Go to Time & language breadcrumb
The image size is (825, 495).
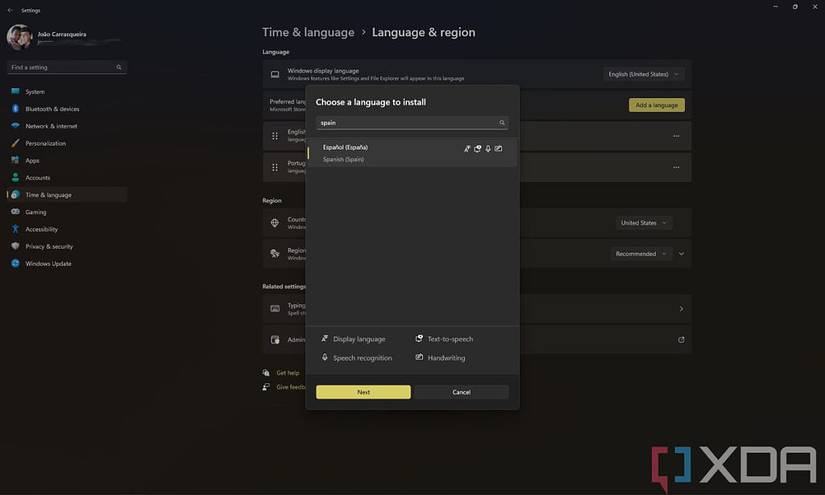pos(308,32)
